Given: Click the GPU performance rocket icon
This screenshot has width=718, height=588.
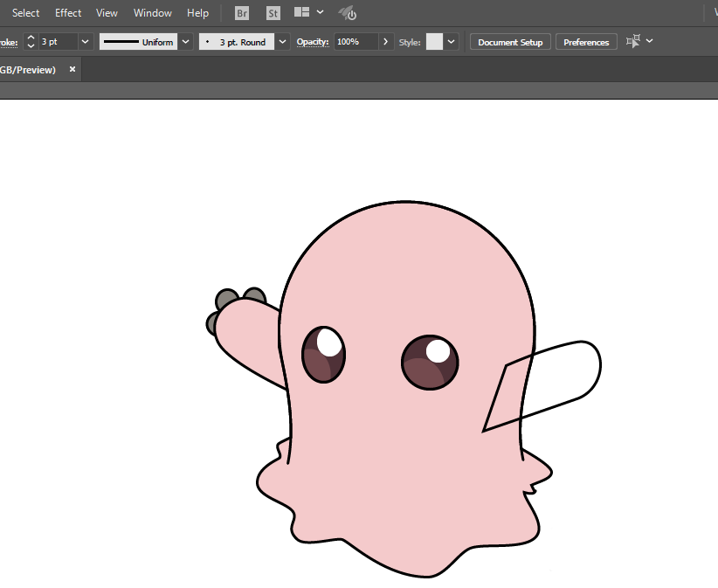Looking at the screenshot, I should pyautogui.click(x=347, y=13).
